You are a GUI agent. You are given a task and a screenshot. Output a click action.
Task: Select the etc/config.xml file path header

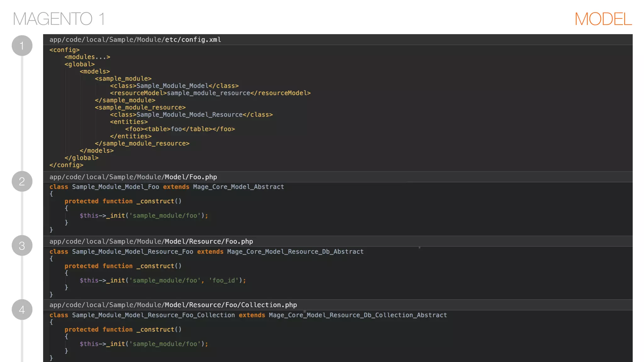pos(135,40)
